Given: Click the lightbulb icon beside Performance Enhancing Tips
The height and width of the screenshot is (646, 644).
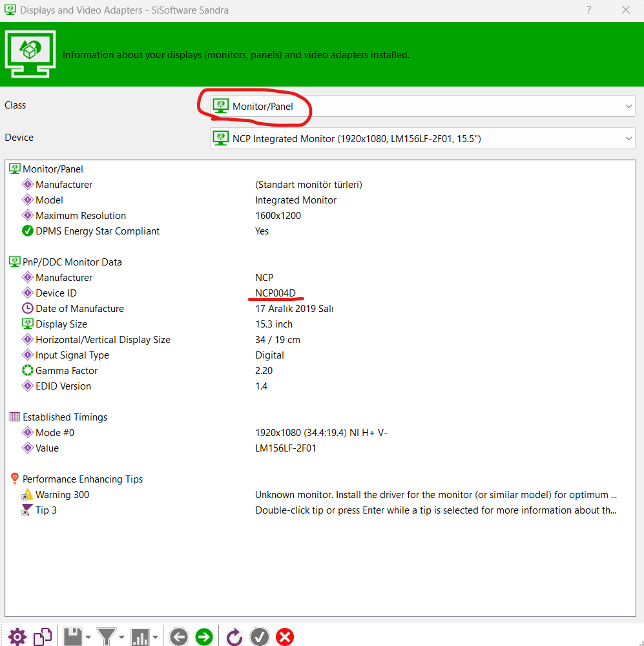Looking at the screenshot, I should 14,479.
